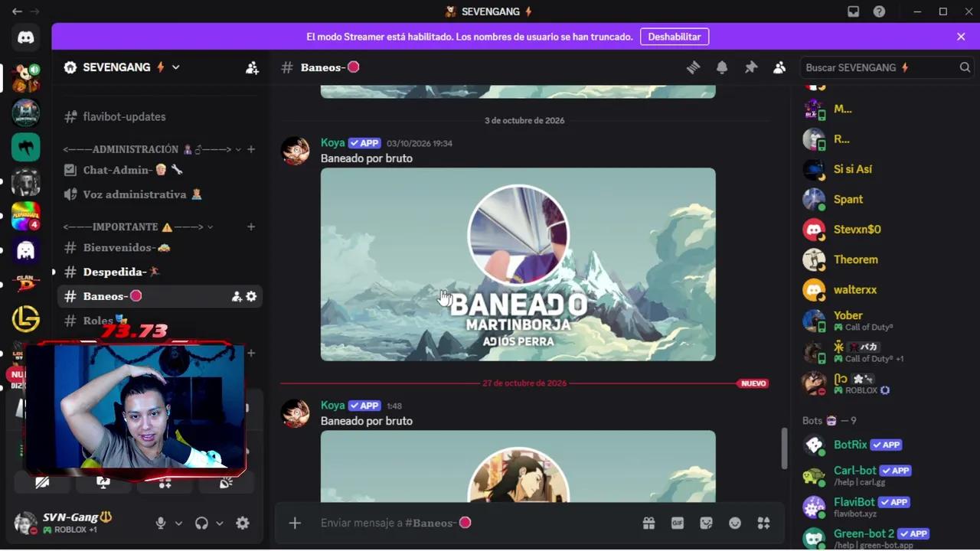
Task: Open flavibot-updates channel
Action: (159, 117)
